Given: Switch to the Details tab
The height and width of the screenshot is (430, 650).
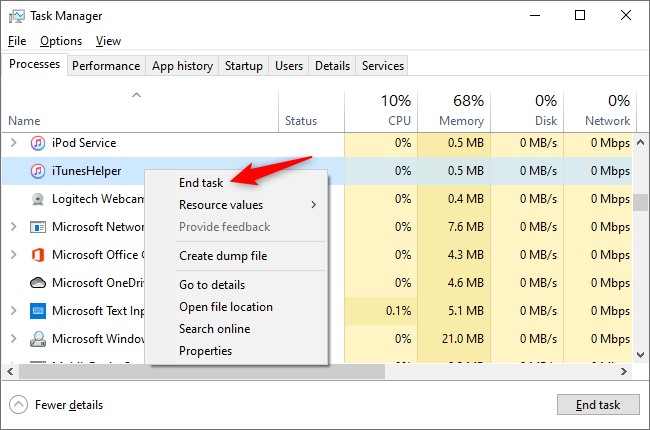Looking at the screenshot, I should click(x=332, y=66).
